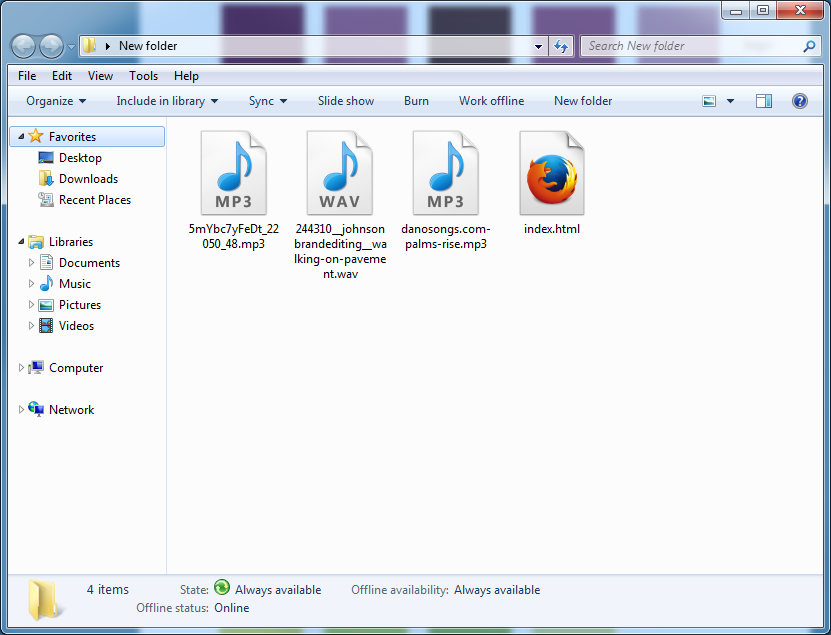This screenshot has width=831, height=635.
Task: Click the Desktop icon in Favorites
Action: coord(46,157)
